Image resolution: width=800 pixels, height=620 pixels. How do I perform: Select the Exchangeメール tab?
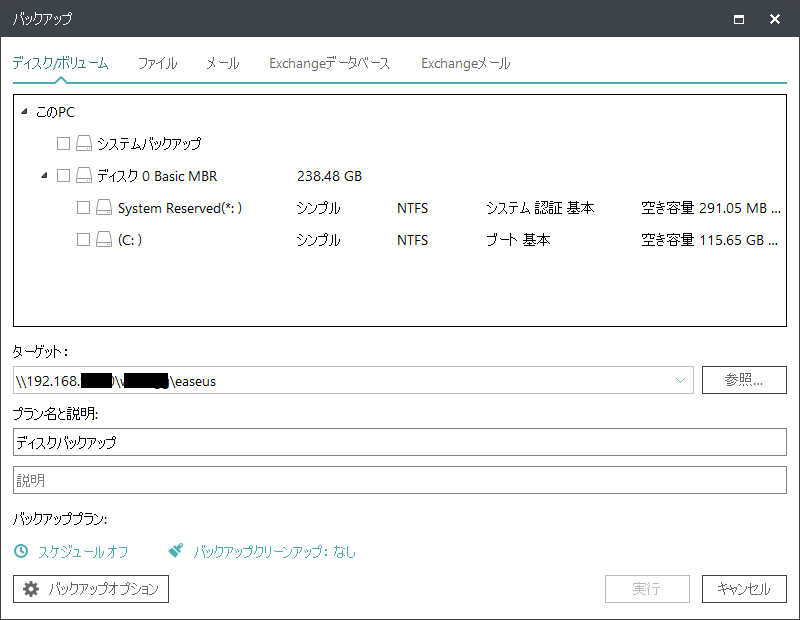pyautogui.click(x=465, y=63)
